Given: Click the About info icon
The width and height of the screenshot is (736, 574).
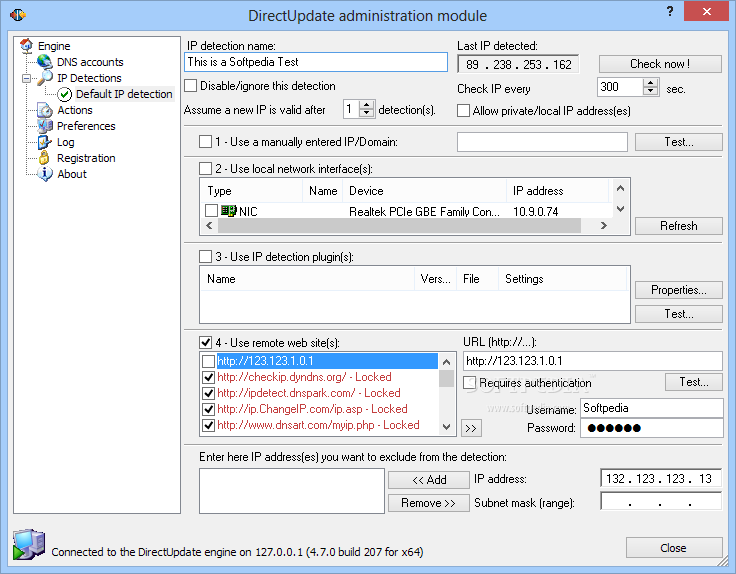Looking at the screenshot, I should [45, 174].
